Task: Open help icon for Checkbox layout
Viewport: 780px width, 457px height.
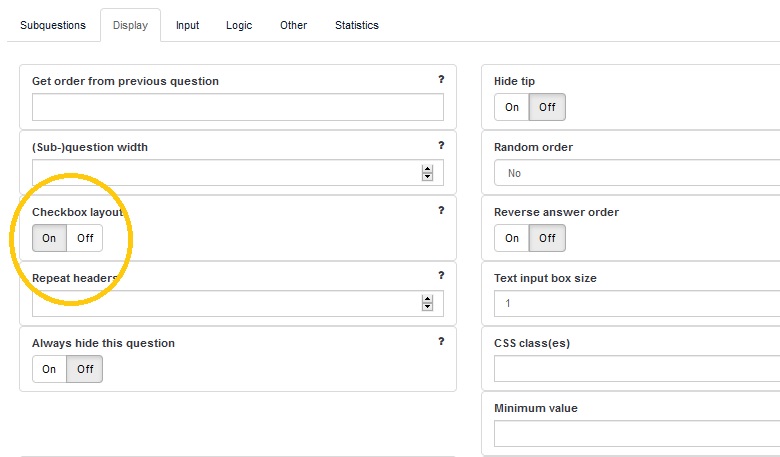Action: point(441,210)
